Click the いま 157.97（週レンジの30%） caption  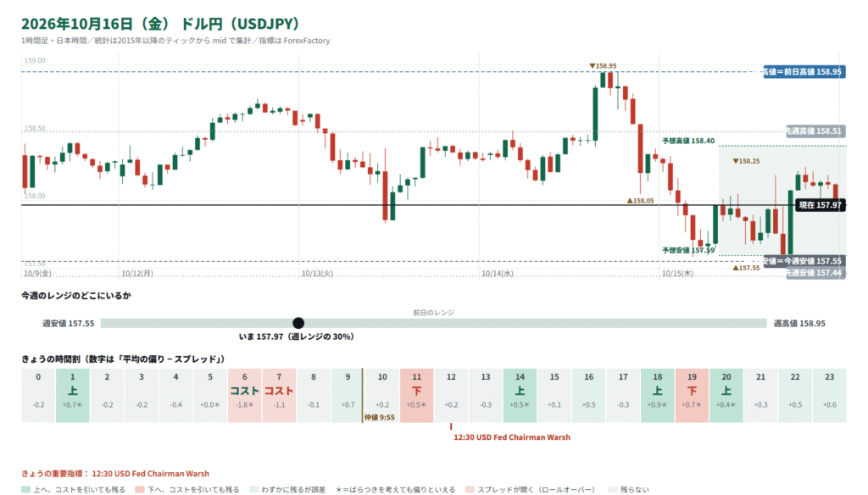296,336
